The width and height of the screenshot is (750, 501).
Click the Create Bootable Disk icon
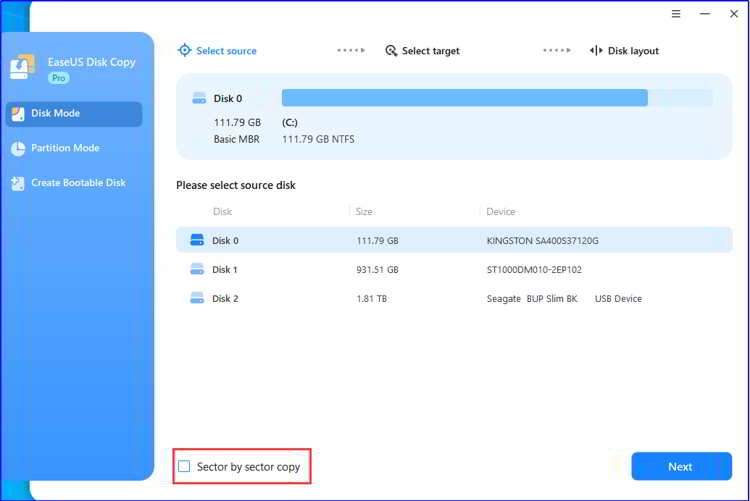pos(18,183)
